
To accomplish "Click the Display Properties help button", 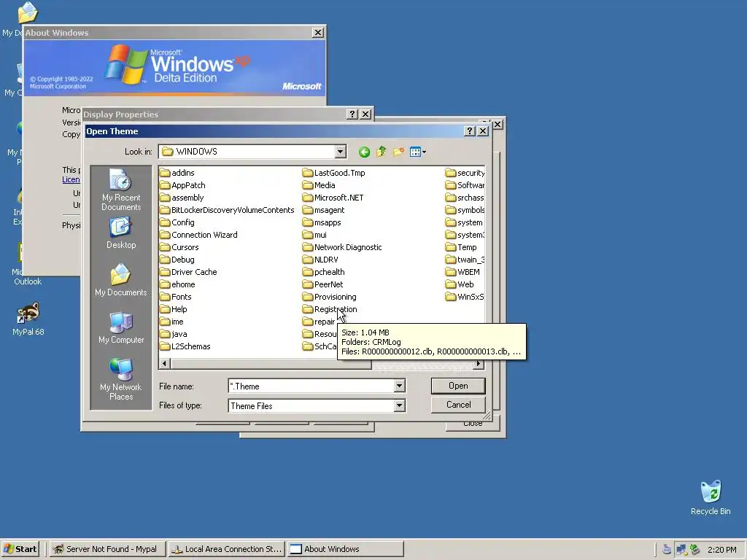I will pos(352,114).
